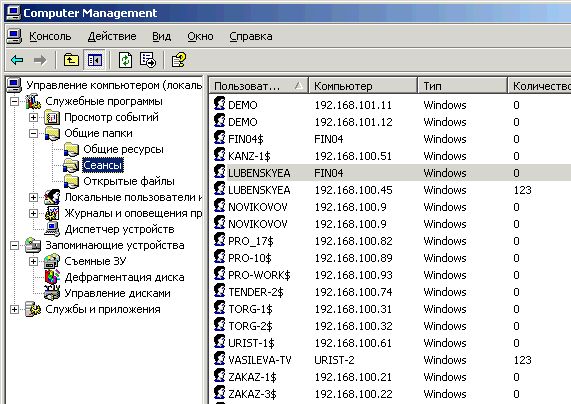571x404 pixels.
Task: Click the Refresh toolbar icon
Action: 125,60
